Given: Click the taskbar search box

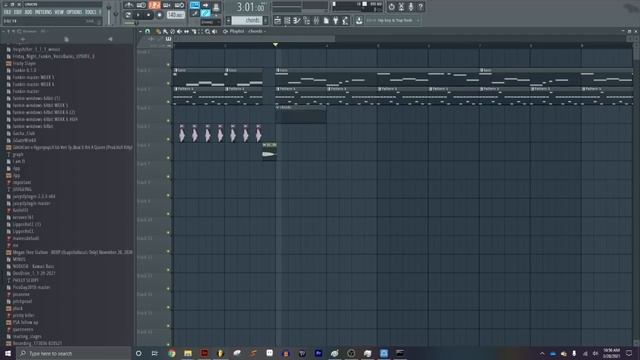Looking at the screenshot, I should (x=74, y=353).
